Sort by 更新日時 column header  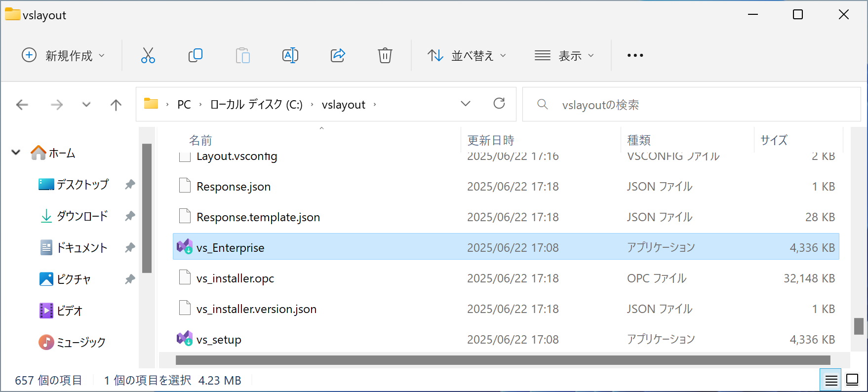[491, 140]
